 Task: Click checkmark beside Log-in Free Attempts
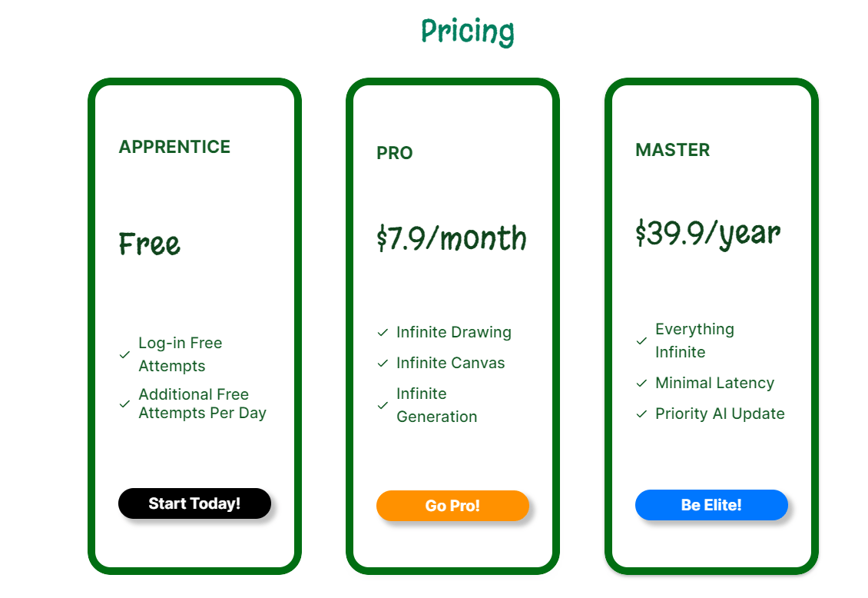coord(124,355)
